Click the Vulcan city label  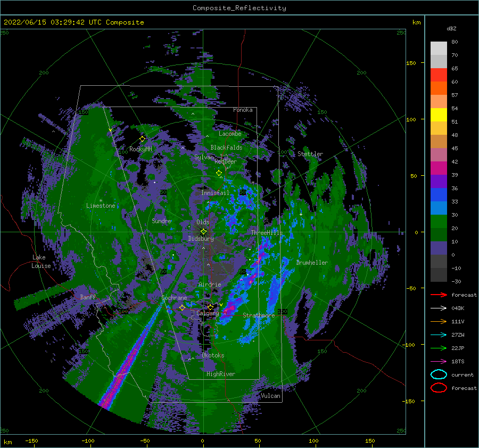click(x=271, y=396)
